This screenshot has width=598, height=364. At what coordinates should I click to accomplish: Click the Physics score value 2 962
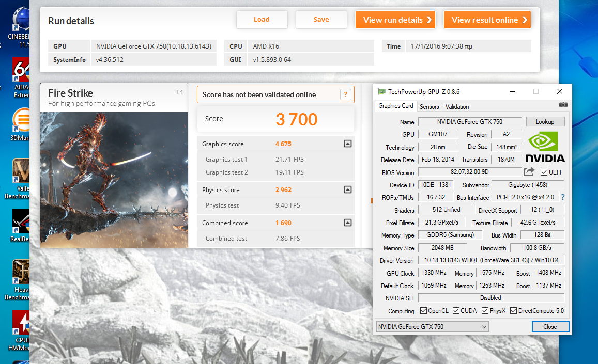coord(283,189)
